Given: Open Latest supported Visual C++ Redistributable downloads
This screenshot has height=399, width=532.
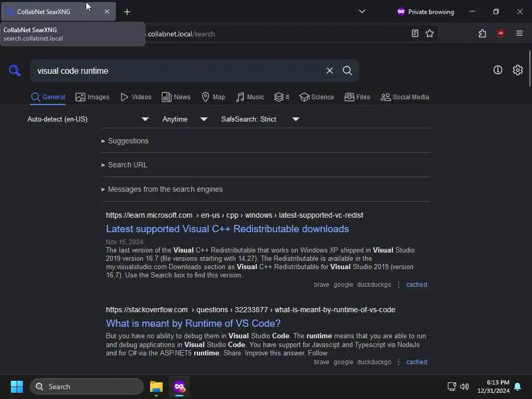Looking at the screenshot, I should tap(228, 229).
